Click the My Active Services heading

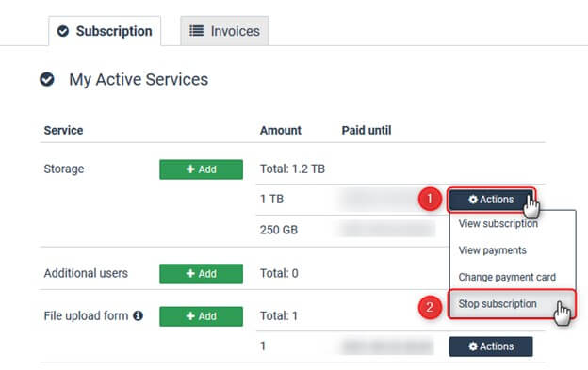(x=139, y=79)
